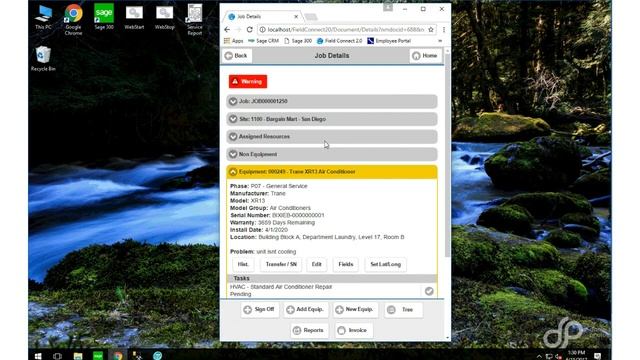The height and width of the screenshot is (360, 640).
Task: Click the page vertical scrollbar thumb
Action: click(447, 155)
